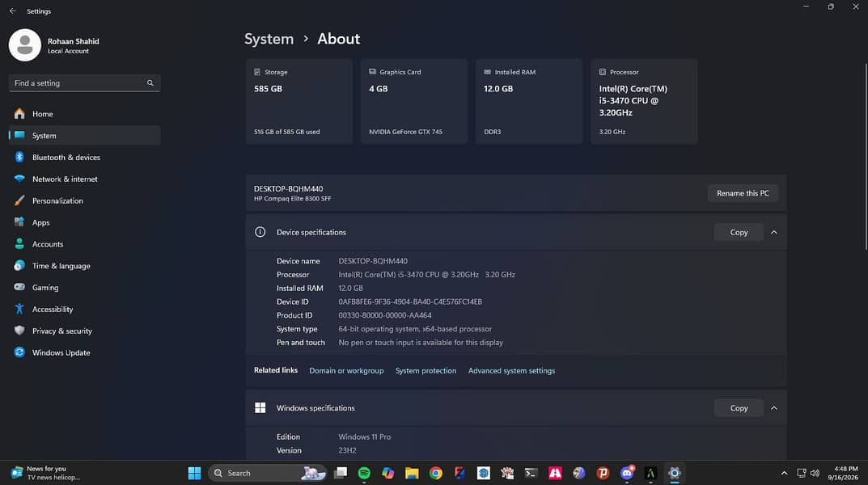Open Gaming settings
The height and width of the screenshot is (485, 868).
[x=85, y=288]
